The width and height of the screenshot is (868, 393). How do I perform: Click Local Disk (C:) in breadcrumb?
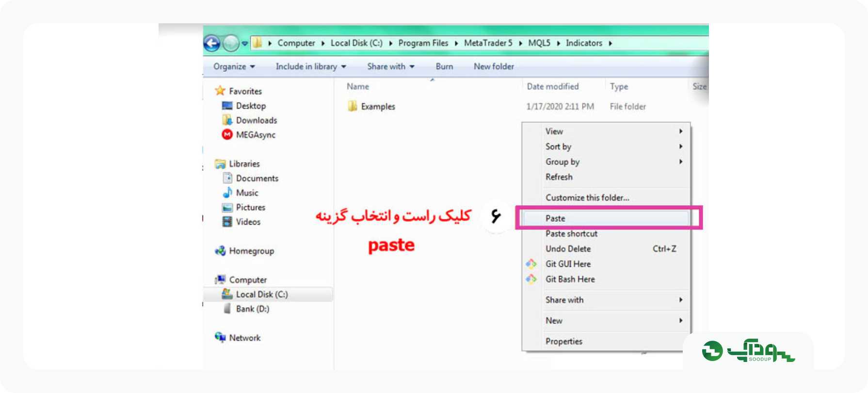pyautogui.click(x=356, y=43)
